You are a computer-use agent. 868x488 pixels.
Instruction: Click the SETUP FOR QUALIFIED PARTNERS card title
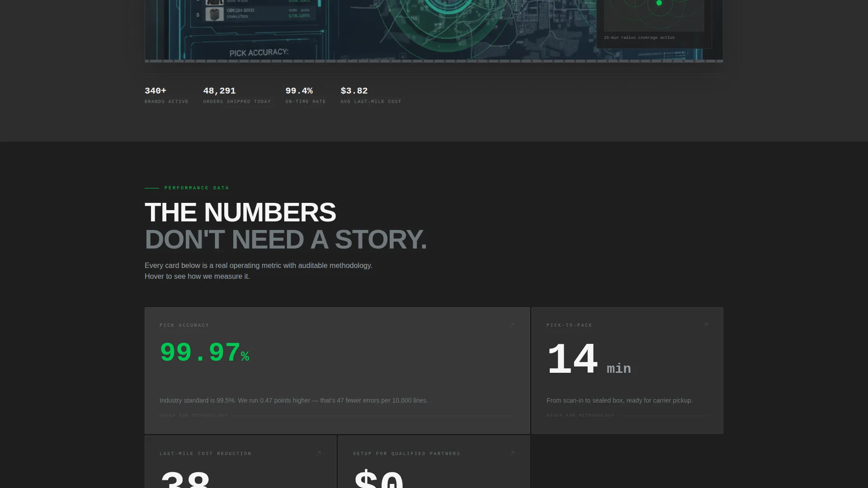[406, 454]
